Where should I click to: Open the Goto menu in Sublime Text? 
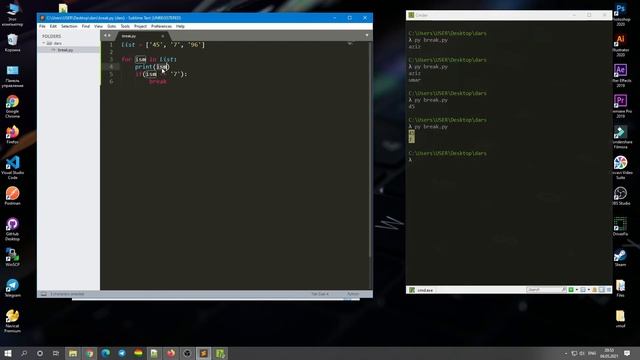click(x=111, y=26)
